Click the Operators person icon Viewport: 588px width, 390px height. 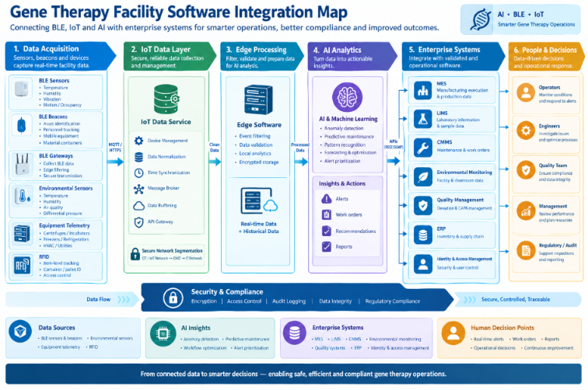point(526,92)
